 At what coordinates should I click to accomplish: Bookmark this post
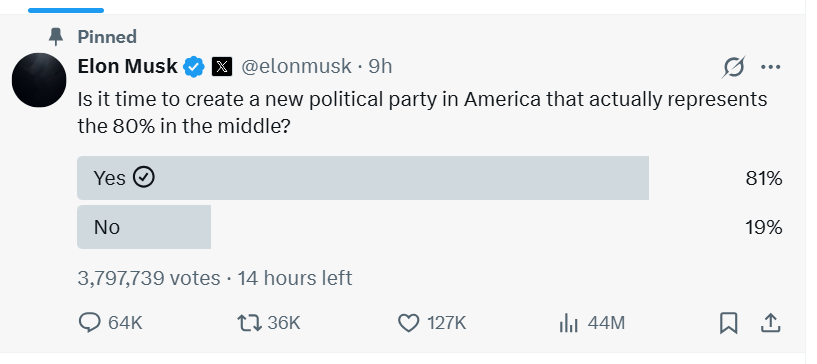coord(728,323)
